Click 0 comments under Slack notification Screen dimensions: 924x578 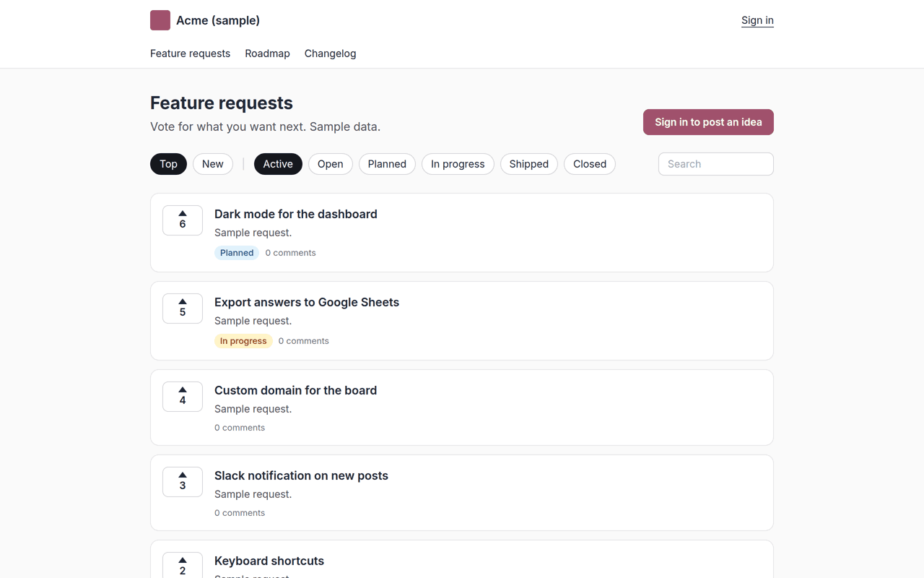tap(240, 513)
